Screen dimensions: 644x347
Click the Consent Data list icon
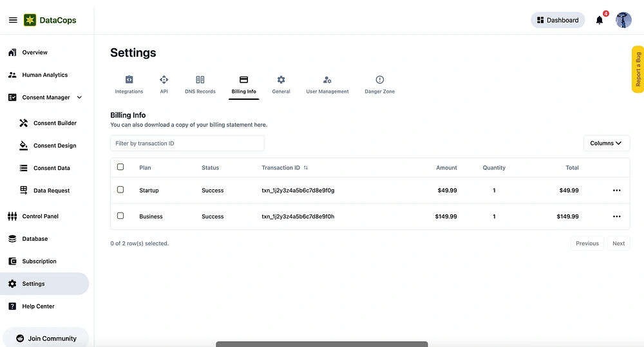(23, 168)
